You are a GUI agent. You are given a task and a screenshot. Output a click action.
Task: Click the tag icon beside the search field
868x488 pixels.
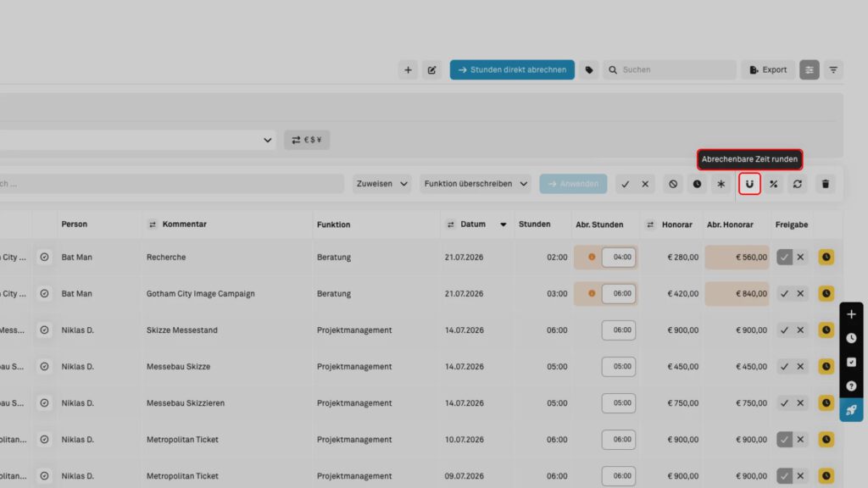[589, 69]
